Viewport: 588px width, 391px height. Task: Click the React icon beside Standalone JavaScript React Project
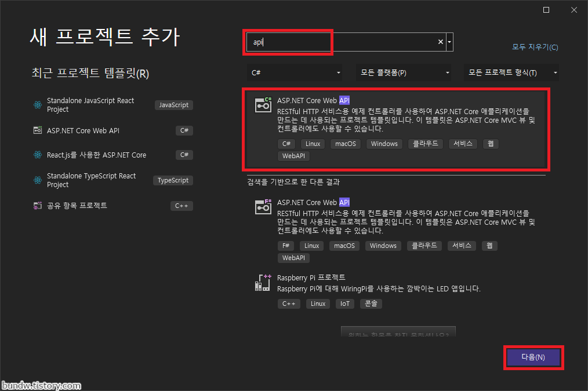[x=38, y=105]
